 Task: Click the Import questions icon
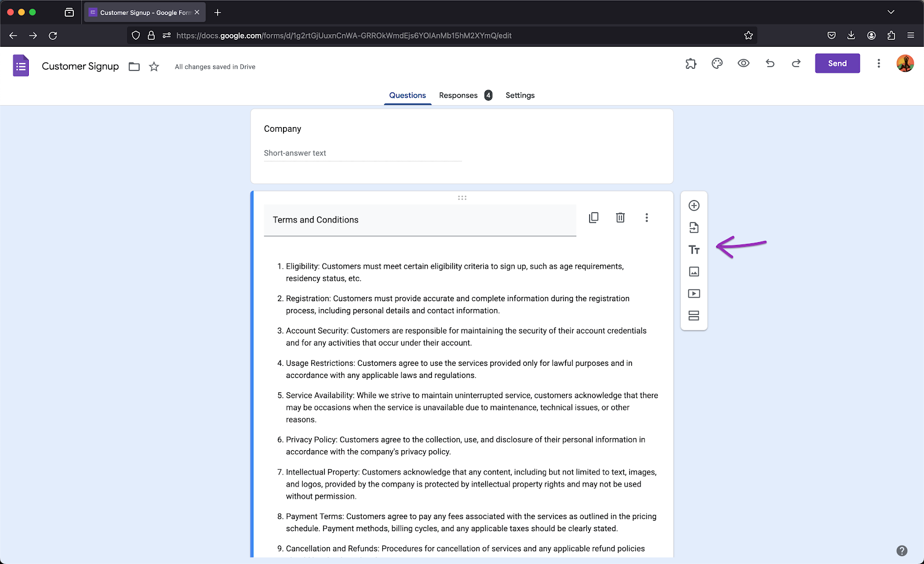pos(694,228)
